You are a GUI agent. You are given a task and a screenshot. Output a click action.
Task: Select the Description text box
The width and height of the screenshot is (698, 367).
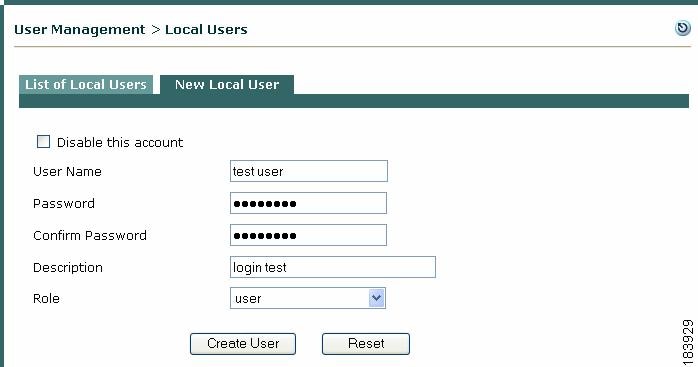coord(333,267)
